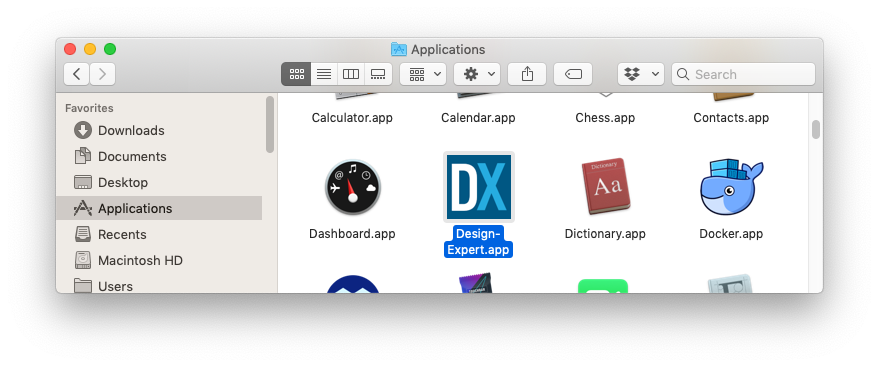The height and width of the screenshot is (367, 879).
Task: Click the Dictionary.app label
Action: point(605,234)
